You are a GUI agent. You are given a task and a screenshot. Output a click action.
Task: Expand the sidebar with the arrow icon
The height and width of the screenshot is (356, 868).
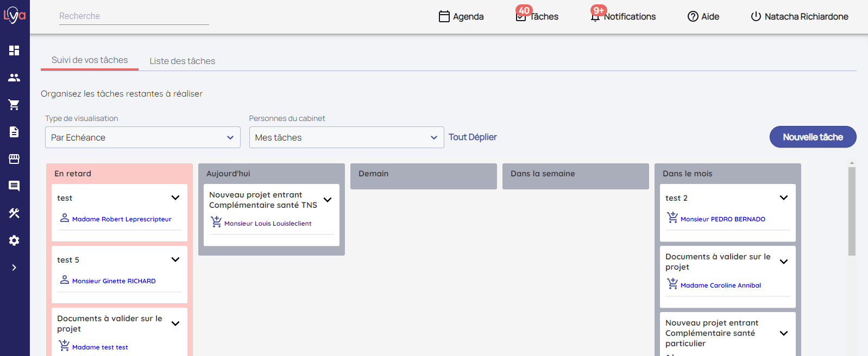(14, 268)
